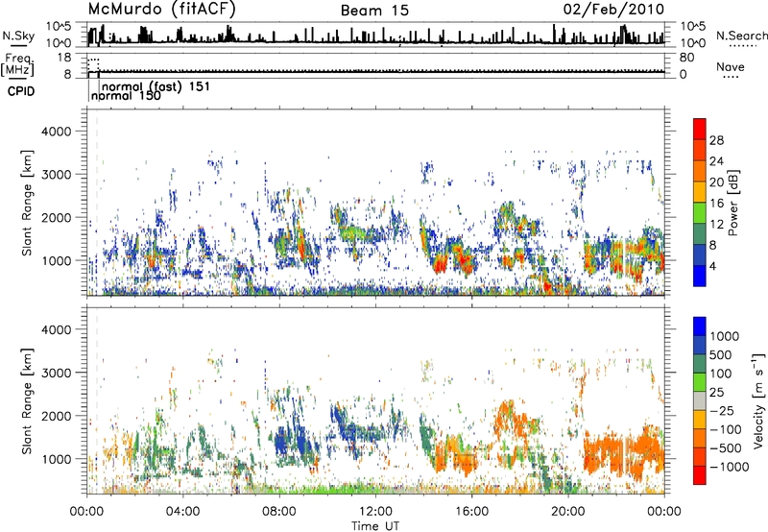The width and height of the screenshot is (768, 532).
Task: Click the "20" Power colorbar label
Action: click(716, 182)
